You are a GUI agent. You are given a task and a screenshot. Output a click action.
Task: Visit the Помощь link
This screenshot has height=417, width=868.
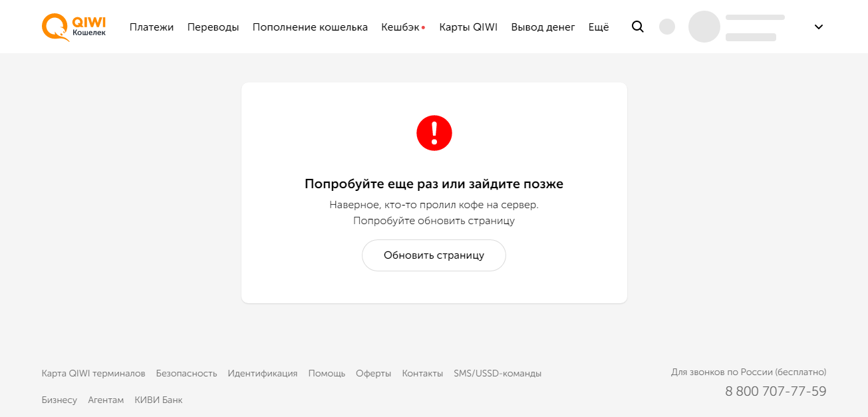pos(327,374)
